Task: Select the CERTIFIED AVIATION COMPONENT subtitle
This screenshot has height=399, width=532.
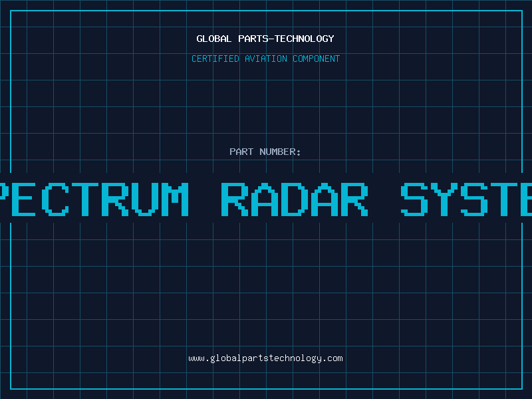Action: click(x=265, y=59)
